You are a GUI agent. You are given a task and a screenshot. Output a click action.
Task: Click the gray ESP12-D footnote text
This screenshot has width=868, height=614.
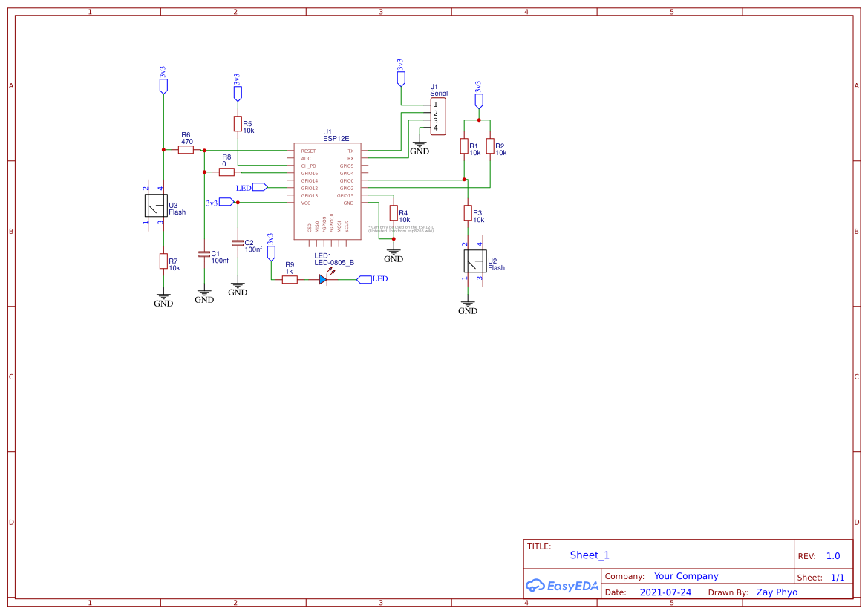(402, 229)
